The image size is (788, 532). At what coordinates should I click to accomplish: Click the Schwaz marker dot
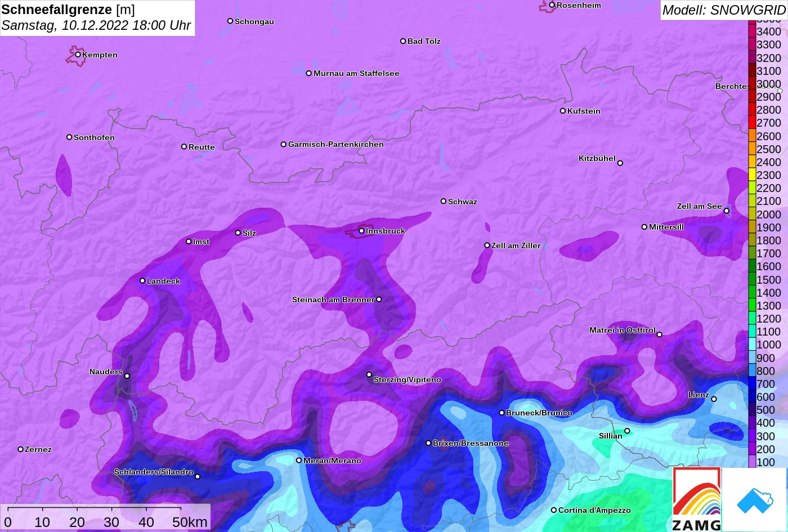tap(444, 201)
